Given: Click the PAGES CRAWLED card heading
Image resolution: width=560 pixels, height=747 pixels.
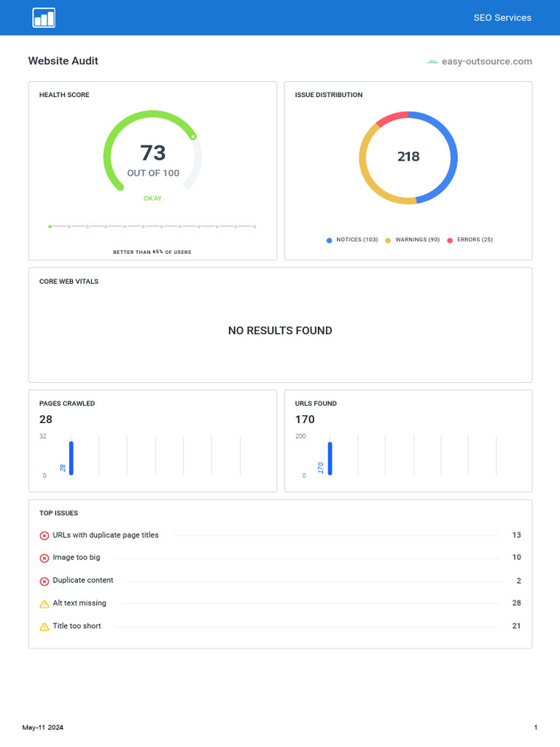Looking at the screenshot, I should tap(67, 403).
